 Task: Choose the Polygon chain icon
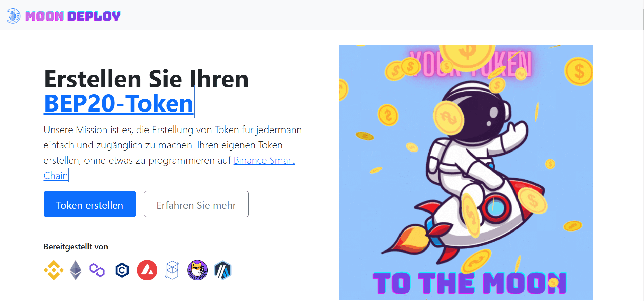point(97,270)
